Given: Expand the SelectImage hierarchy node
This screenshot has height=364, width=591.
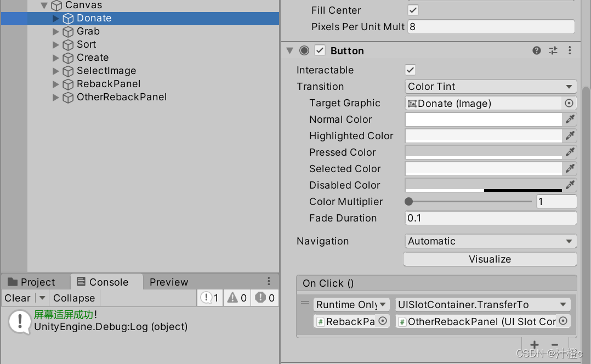Looking at the screenshot, I should [55, 71].
